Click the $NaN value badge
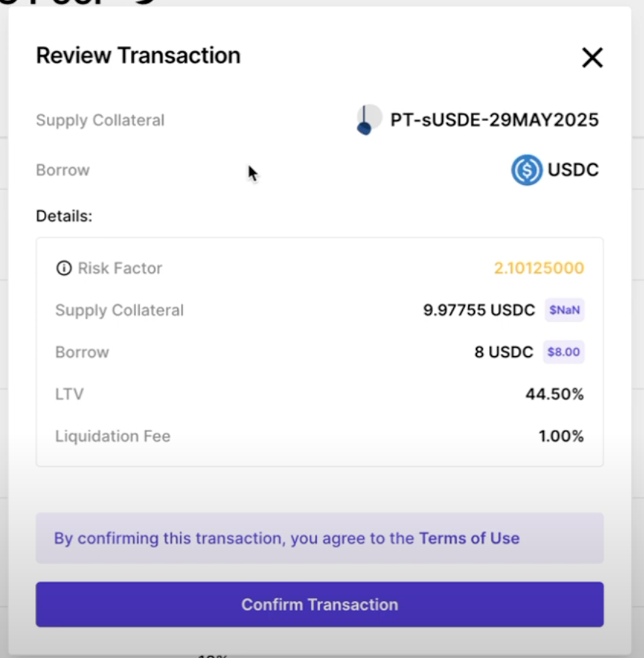 point(565,310)
